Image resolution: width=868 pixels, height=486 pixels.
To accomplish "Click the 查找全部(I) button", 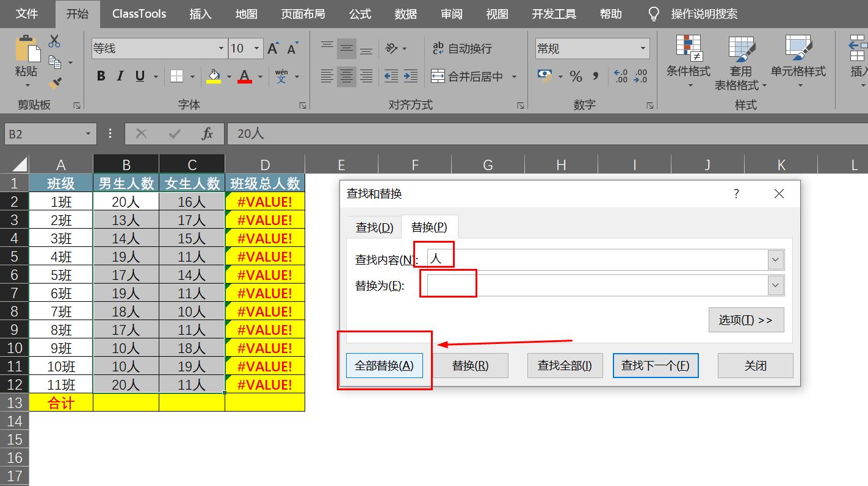I will (x=565, y=366).
